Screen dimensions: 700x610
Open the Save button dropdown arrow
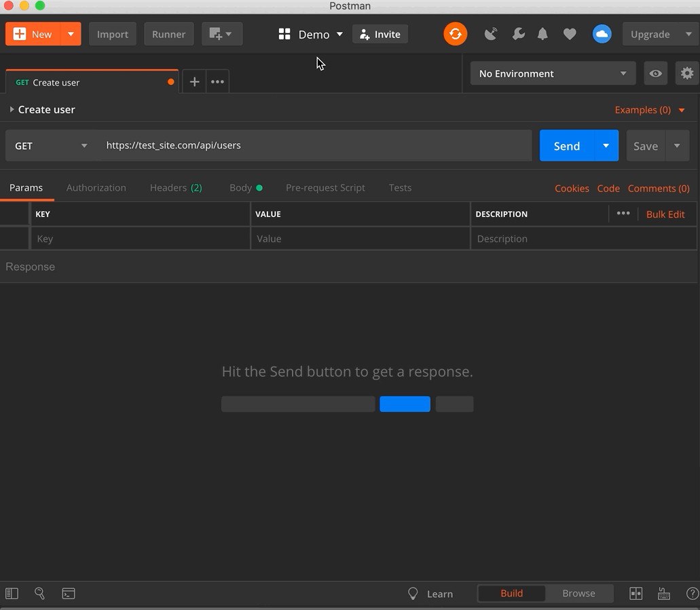click(677, 145)
